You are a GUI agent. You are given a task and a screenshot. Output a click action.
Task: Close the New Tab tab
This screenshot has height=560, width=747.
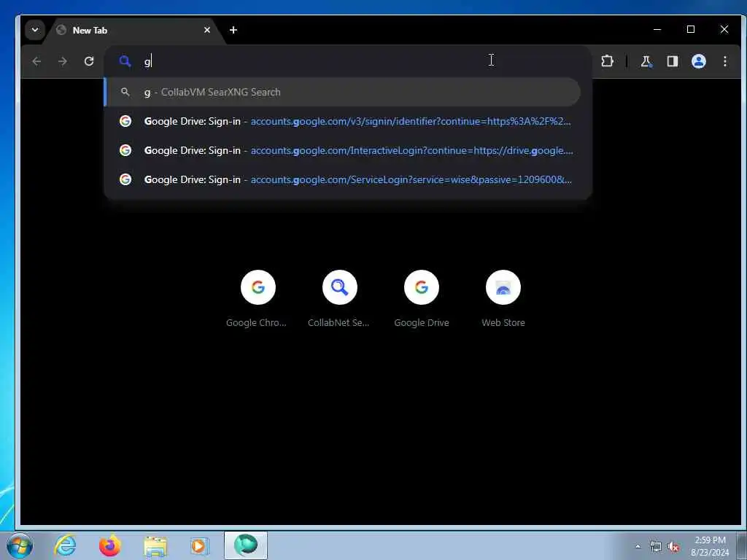pos(207,30)
